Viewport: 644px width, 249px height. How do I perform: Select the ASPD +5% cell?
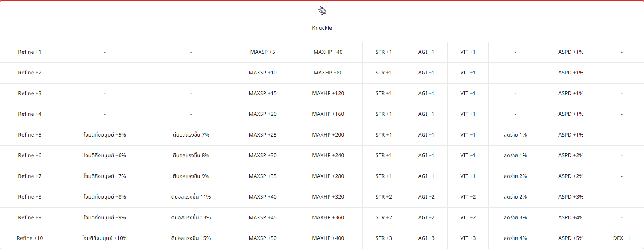(571, 238)
